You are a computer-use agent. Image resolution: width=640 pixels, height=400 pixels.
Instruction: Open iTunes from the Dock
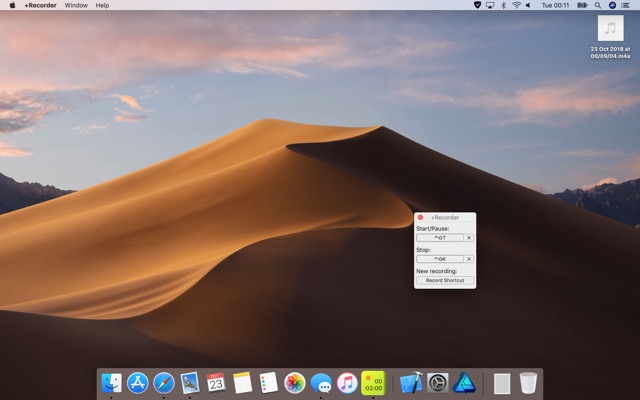347,383
